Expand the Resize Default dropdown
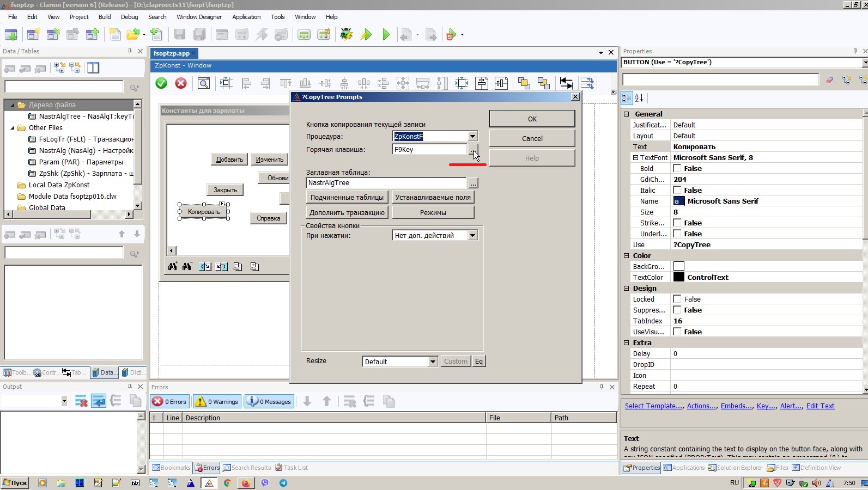The height and width of the screenshot is (490, 868). pyautogui.click(x=433, y=362)
